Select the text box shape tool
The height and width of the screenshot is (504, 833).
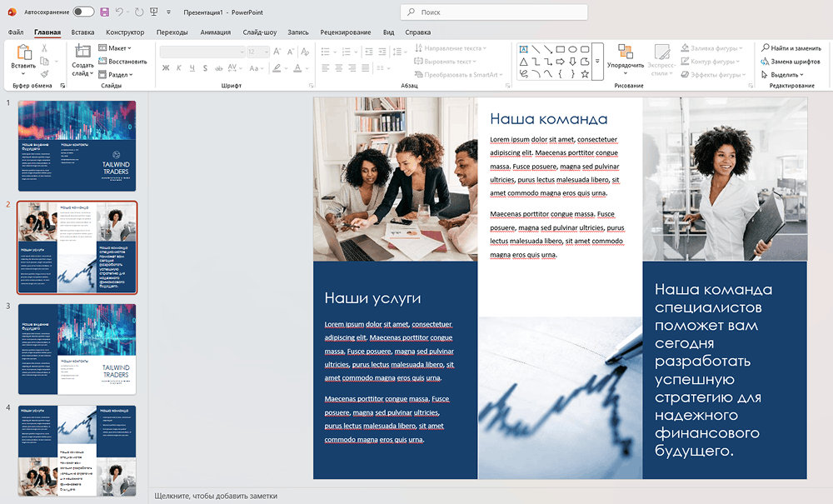click(523, 49)
